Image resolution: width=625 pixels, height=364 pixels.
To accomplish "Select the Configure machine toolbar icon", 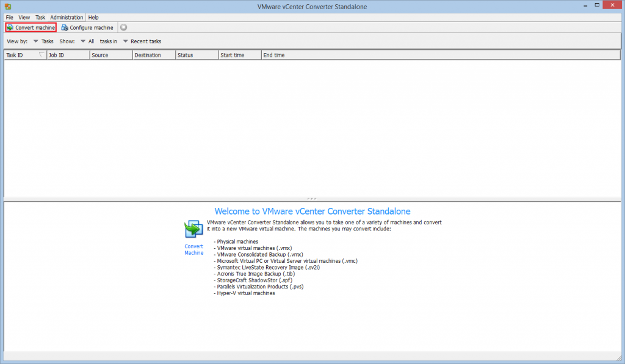I will pyautogui.click(x=64, y=27).
